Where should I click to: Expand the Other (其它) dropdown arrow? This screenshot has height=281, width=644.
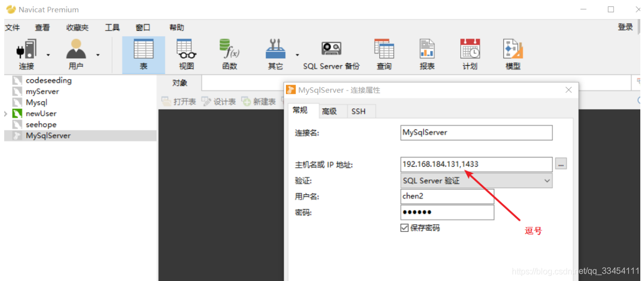point(297,55)
